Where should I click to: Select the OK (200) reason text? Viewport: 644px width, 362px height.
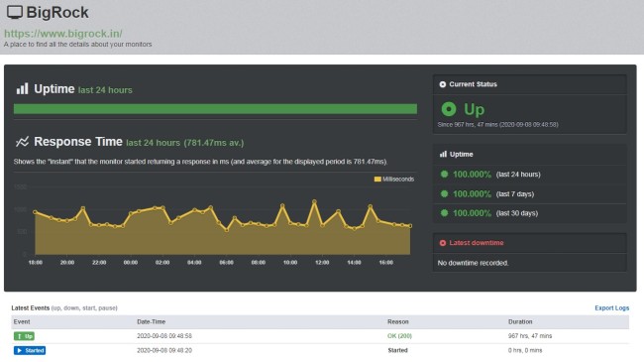click(399, 336)
